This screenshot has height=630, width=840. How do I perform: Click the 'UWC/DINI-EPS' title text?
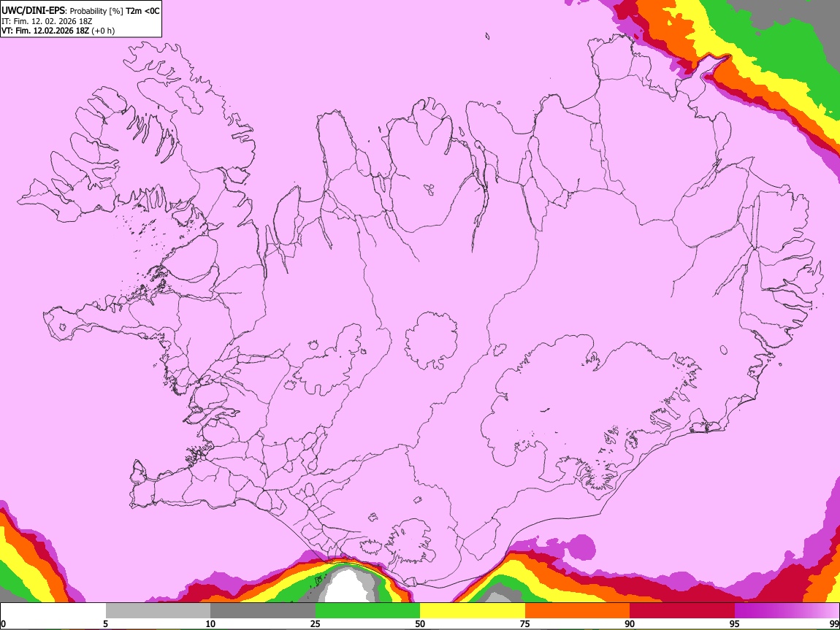(33, 11)
